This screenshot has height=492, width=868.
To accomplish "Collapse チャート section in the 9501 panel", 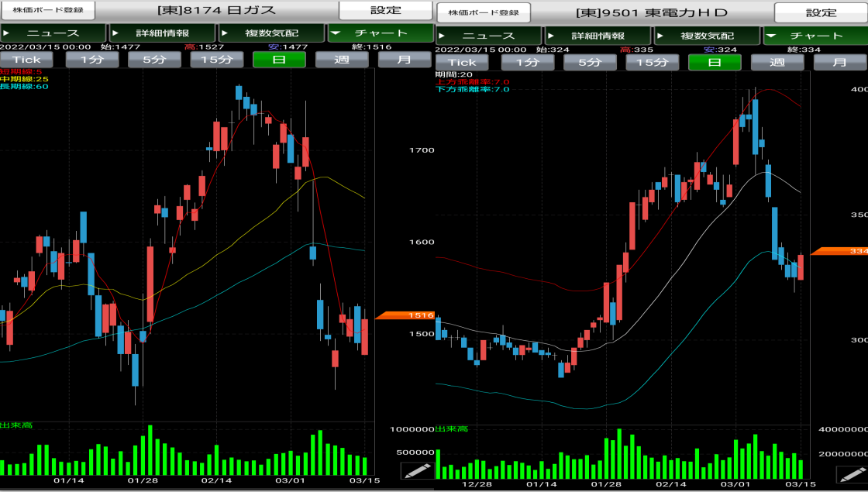I will [816, 36].
